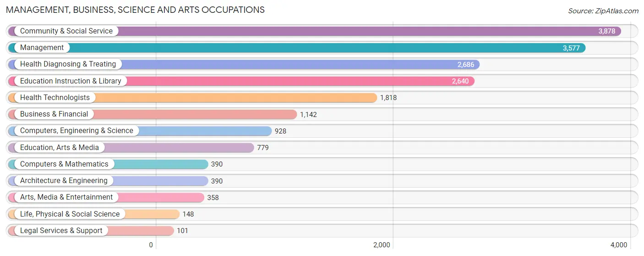Select the Education Instruction & Library bar
The width and height of the screenshot is (644, 256).
coord(241,81)
